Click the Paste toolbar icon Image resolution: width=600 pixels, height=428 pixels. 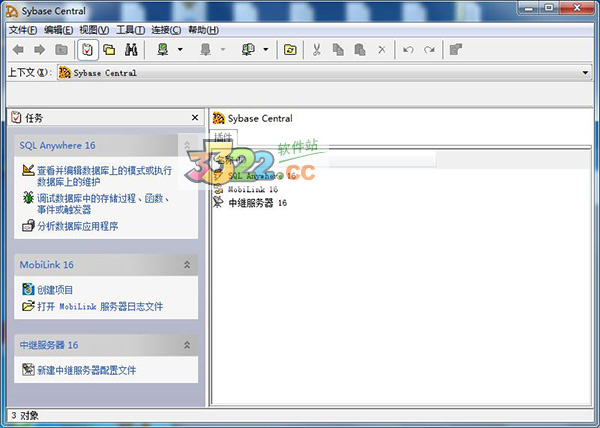(x=360, y=50)
